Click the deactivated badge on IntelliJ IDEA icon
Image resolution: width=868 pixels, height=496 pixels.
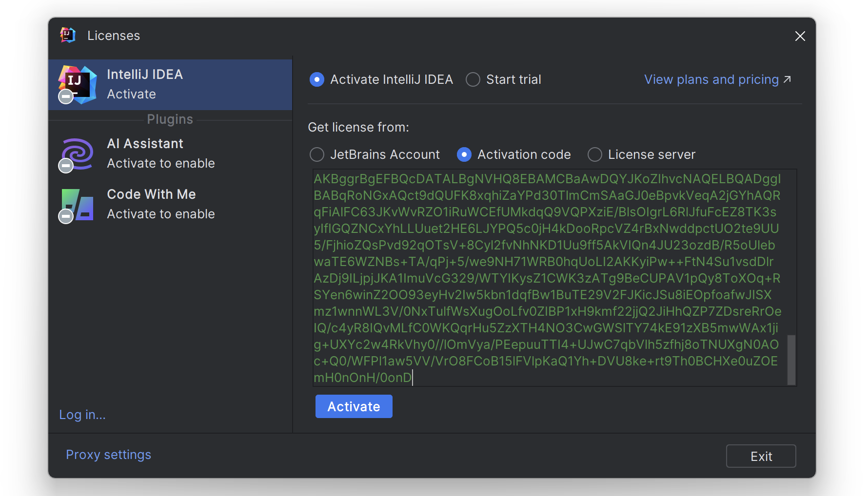pyautogui.click(x=65, y=96)
